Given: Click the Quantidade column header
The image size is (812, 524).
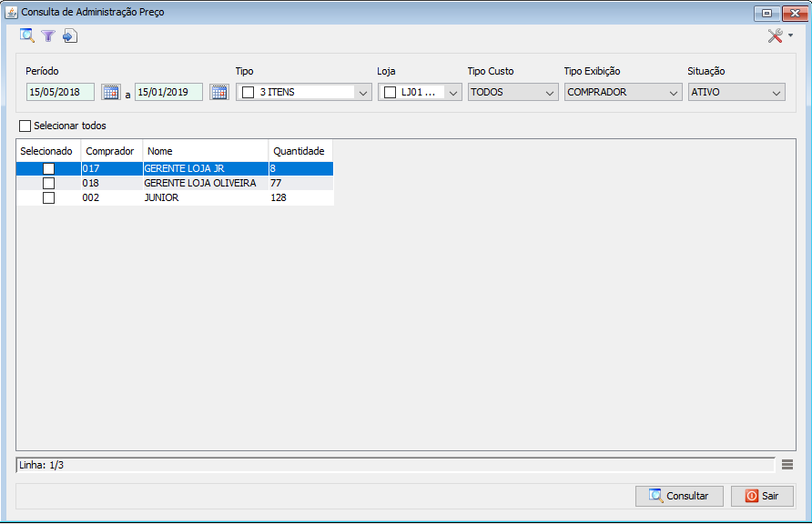Looking at the screenshot, I should (299, 151).
